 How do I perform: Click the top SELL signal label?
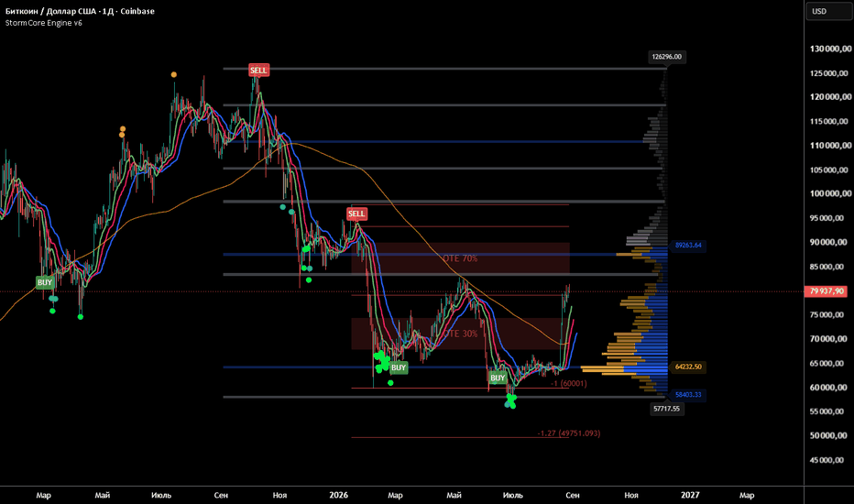[258, 71]
